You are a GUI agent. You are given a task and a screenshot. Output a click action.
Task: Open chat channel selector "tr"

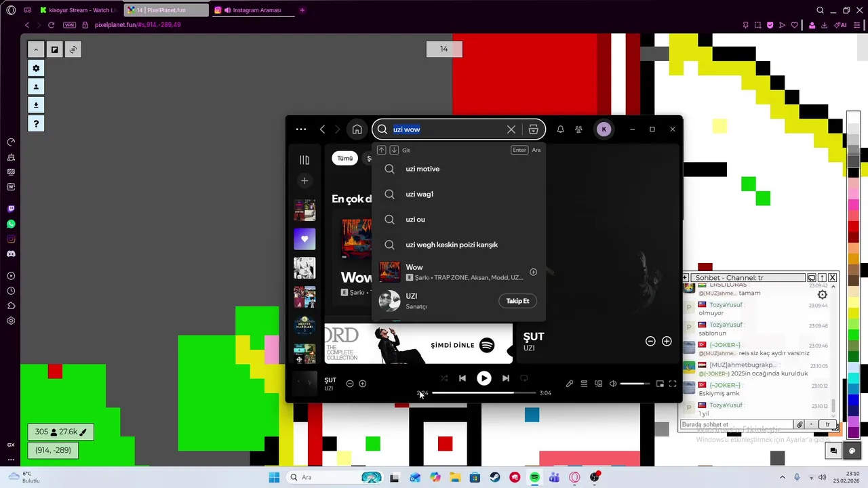828,425
